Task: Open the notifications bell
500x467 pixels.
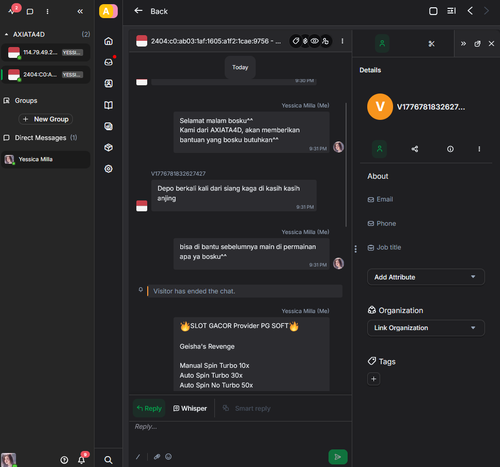Action: click(x=81, y=460)
